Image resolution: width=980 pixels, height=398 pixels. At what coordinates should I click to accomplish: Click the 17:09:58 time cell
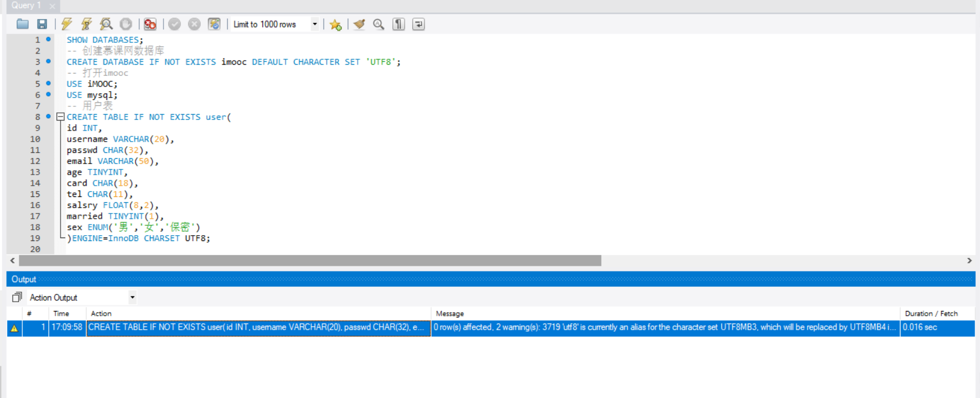pyautogui.click(x=67, y=327)
